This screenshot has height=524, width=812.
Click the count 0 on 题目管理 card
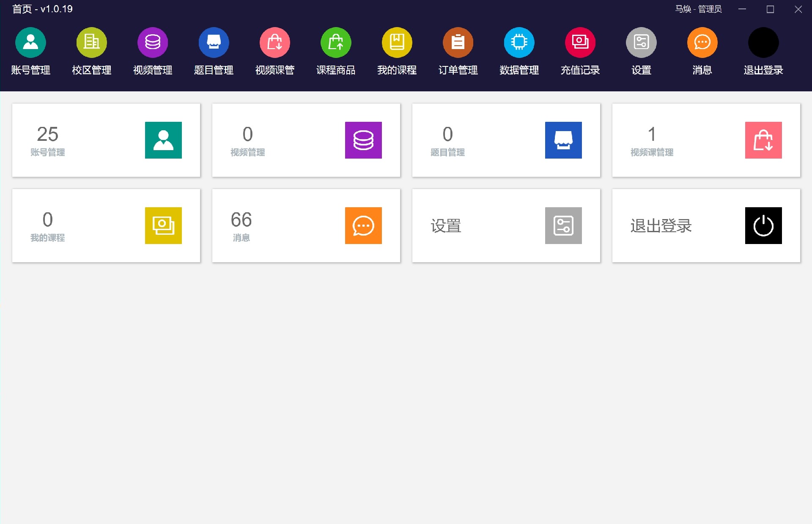[x=447, y=134]
